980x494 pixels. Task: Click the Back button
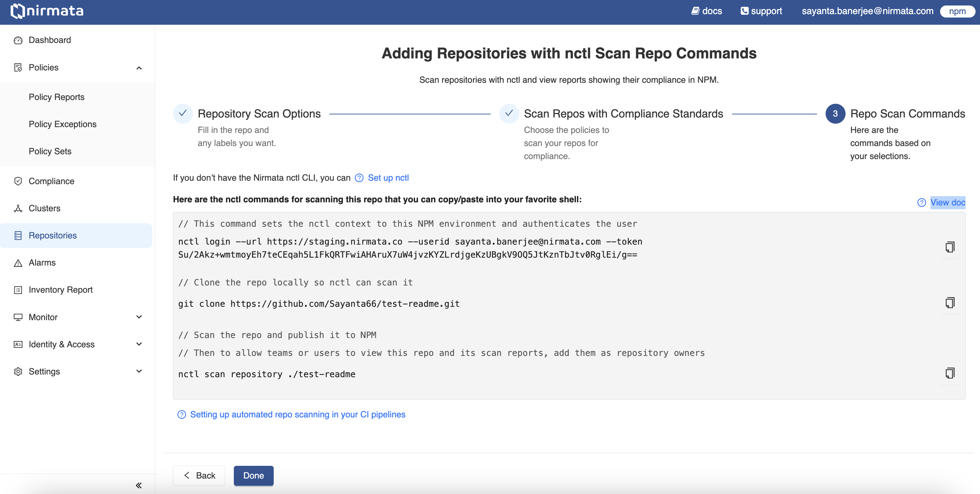tap(199, 475)
